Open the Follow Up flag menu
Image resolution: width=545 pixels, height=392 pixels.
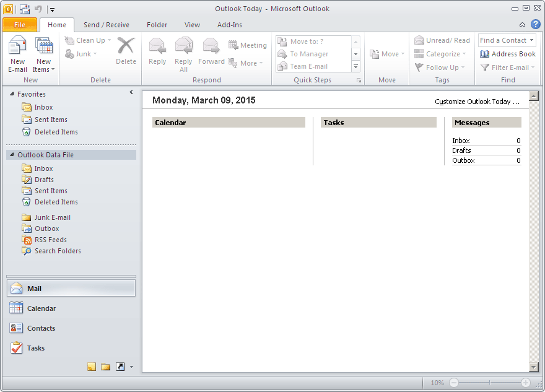click(439, 68)
